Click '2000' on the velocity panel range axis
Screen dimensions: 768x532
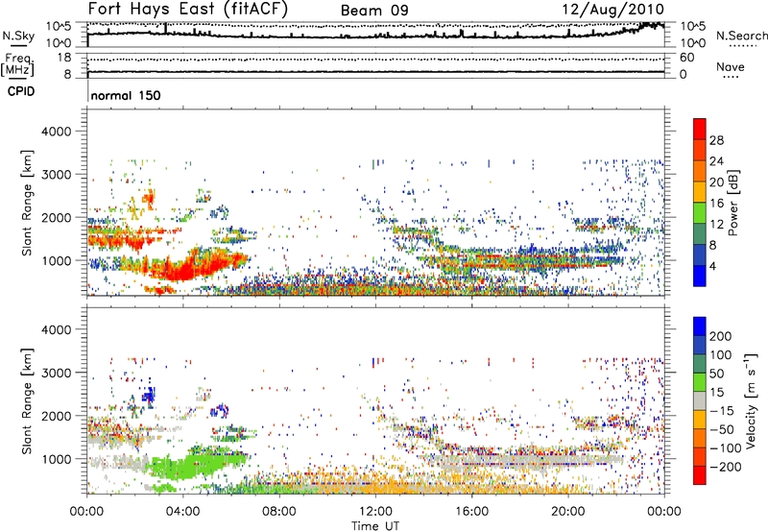click(x=57, y=416)
